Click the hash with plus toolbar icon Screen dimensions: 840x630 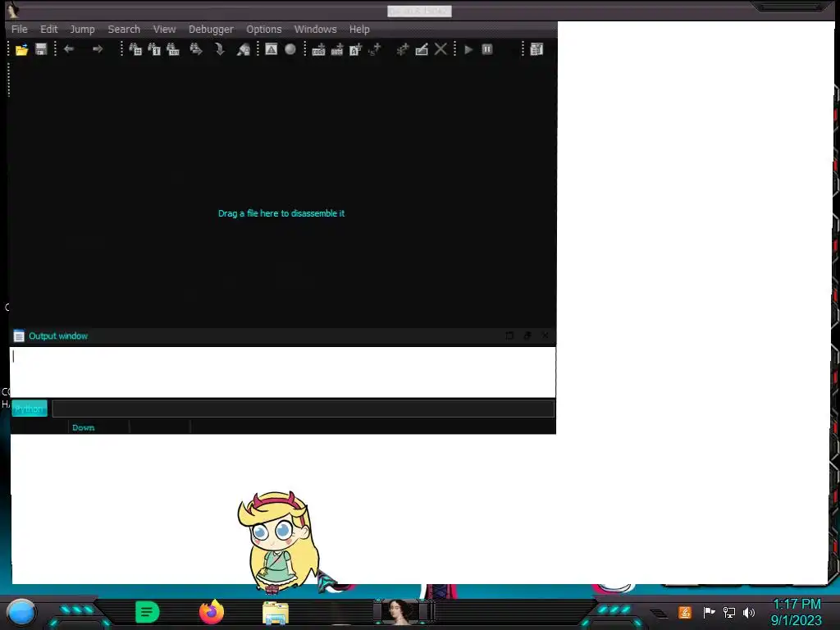402,50
